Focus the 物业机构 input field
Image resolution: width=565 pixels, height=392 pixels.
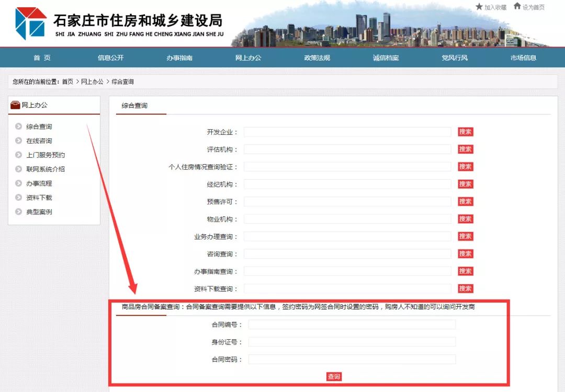[x=347, y=219]
